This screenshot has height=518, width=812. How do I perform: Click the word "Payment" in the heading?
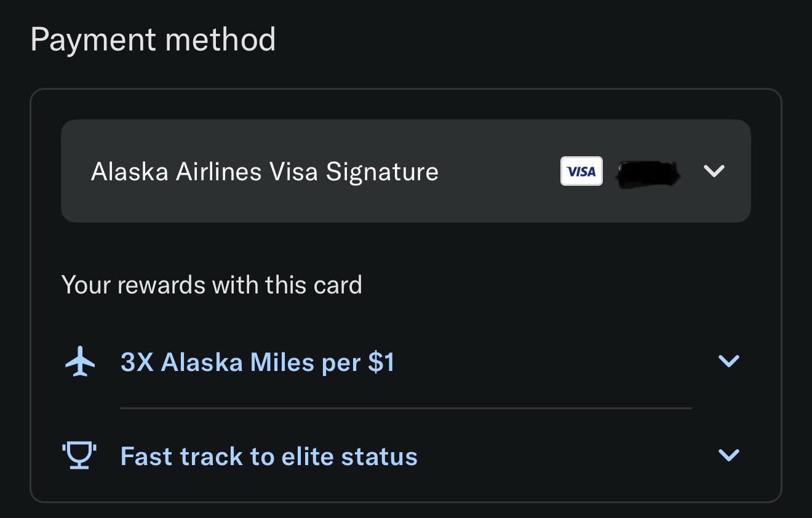[92, 41]
